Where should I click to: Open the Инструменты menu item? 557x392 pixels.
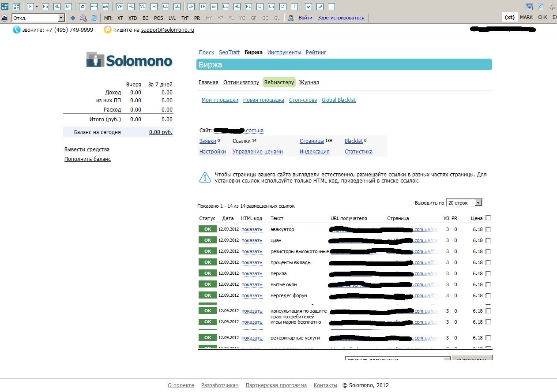(x=284, y=52)
